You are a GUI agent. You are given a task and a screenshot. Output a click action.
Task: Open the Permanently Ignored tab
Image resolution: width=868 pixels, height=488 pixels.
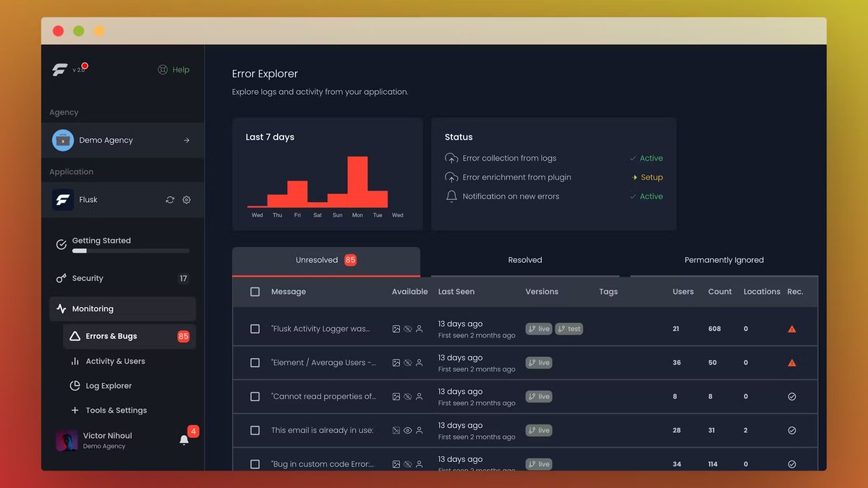click(723, 260)
